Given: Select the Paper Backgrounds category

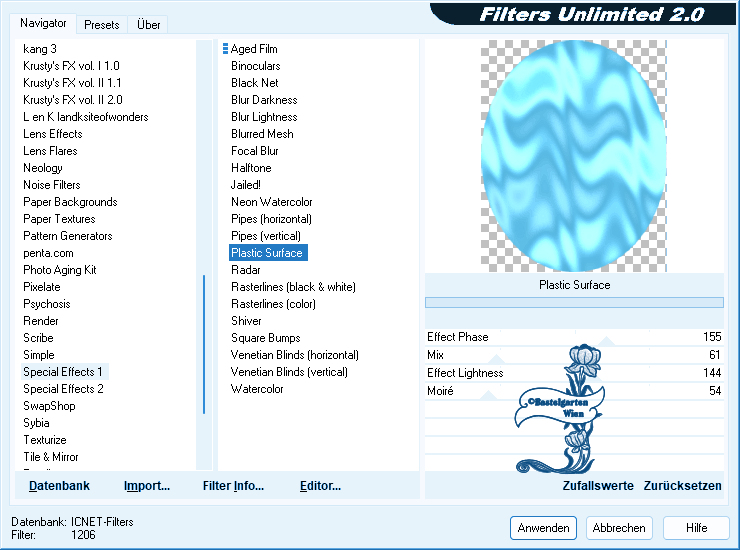Looking at the screenshot, I should point(70,202).
